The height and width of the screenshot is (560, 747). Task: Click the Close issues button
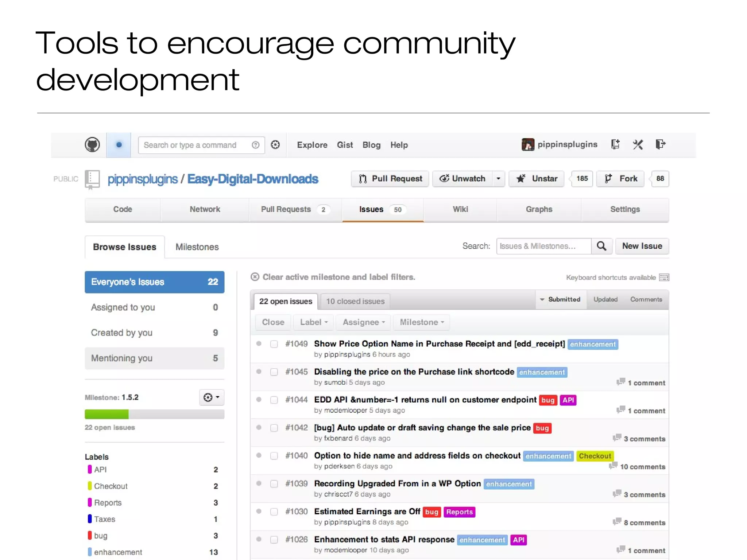(273, 322)
